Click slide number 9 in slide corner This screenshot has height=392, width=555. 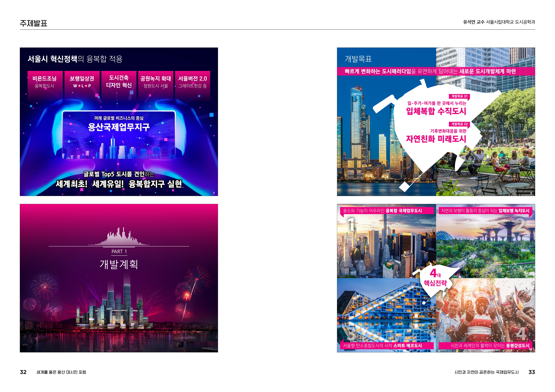pyautogui.click(x=531, y=193)
